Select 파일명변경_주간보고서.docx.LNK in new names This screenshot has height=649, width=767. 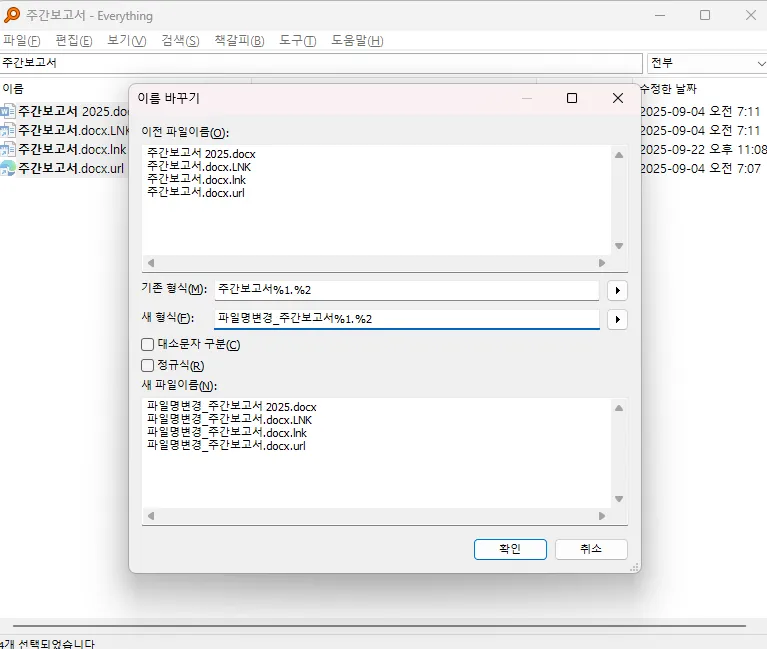pyautogui.click(x=229, y=420)
